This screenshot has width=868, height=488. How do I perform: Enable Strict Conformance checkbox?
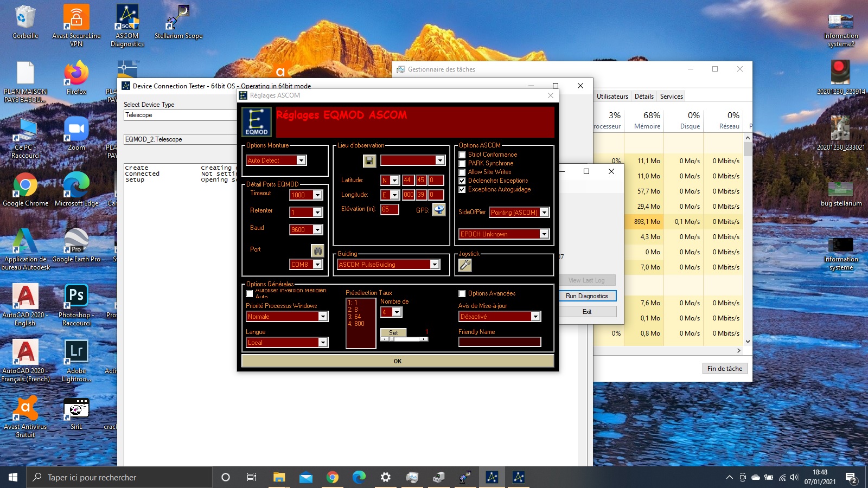coord(462,155)
